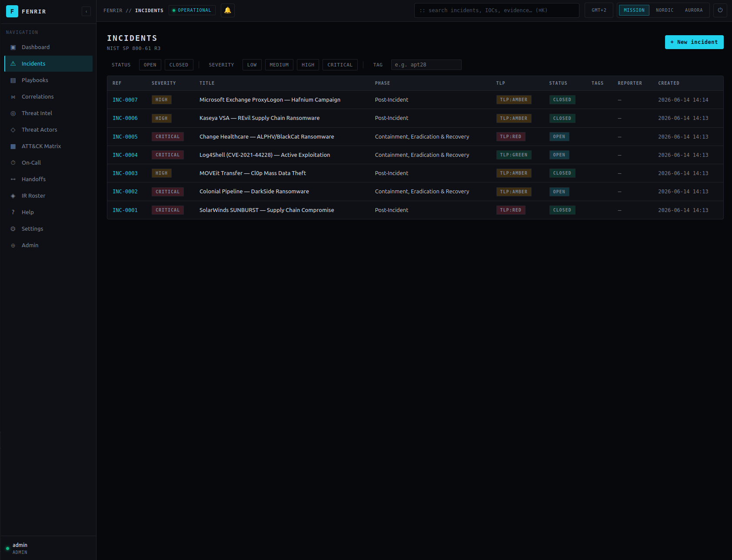This screenshot has width=732, height=560.
Task: Click the admin user profile
Action: (x=48, y=548)
